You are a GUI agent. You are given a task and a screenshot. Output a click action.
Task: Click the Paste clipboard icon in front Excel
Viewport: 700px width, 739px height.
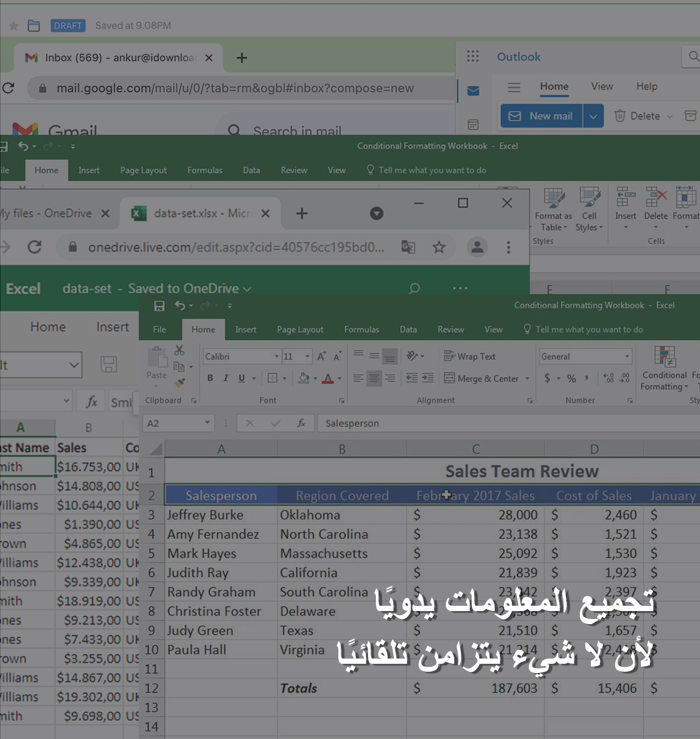click(x=157, y=358)
